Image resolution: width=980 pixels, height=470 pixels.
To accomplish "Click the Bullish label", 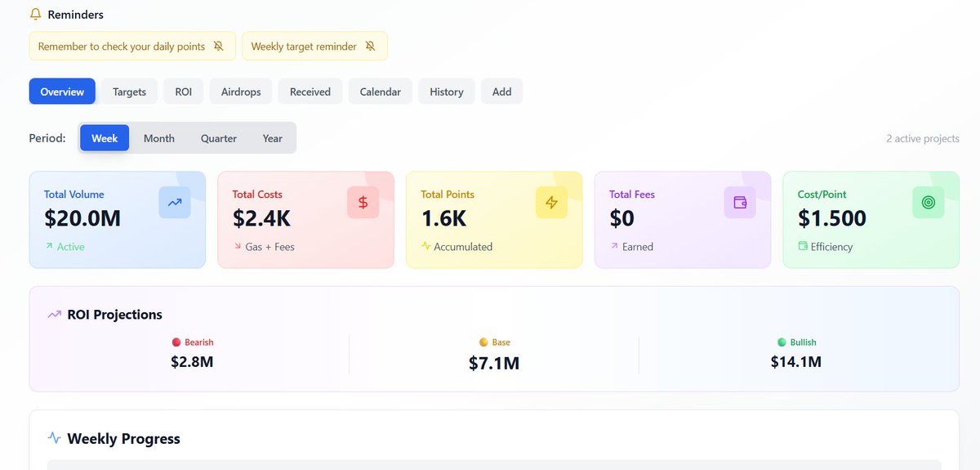I will (804, 342).
